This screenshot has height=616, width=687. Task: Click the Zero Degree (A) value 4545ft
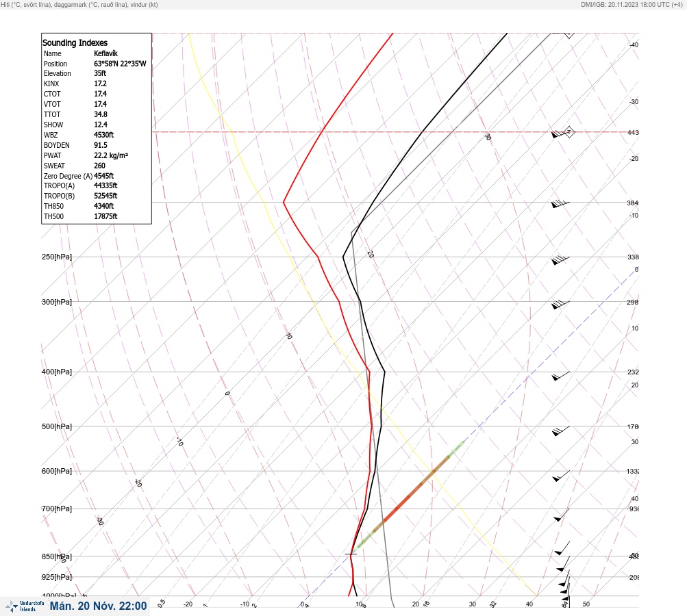[x=104, y=176]
